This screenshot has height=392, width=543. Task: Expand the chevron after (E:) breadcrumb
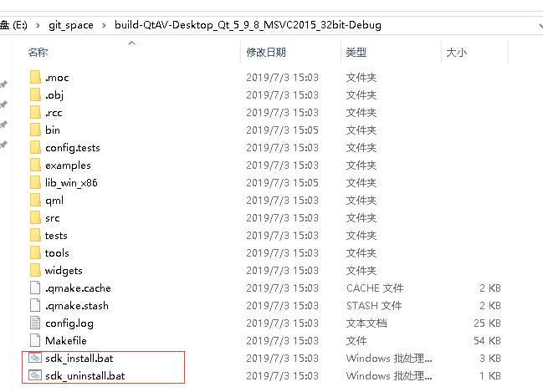click(38, 26)
